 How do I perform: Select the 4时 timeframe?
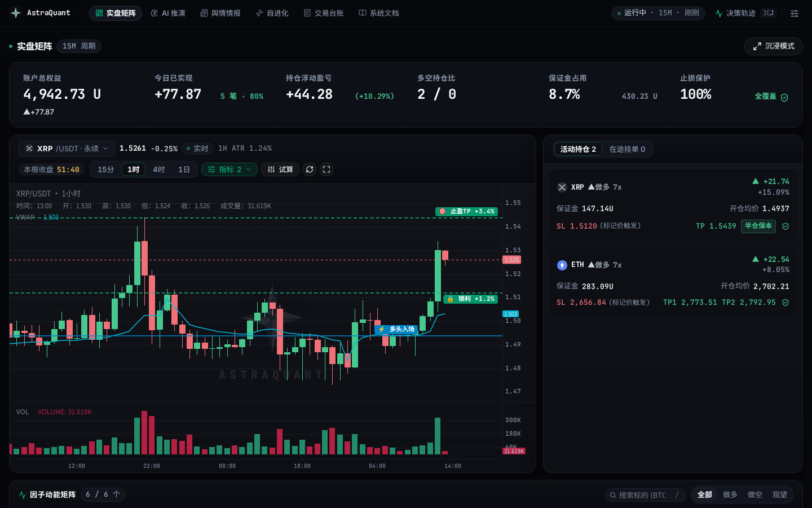click(x=159, y=169)
